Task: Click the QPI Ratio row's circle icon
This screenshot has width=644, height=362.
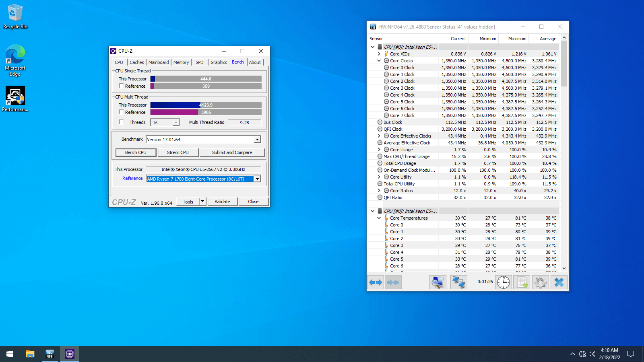Action: tap(380, 197)
